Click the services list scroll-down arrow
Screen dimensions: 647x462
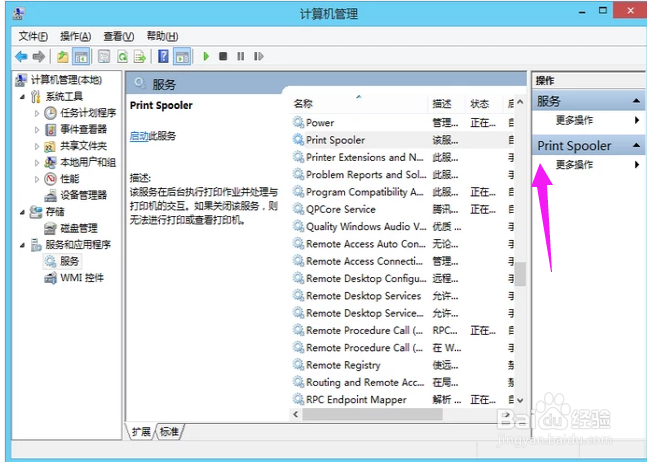tap(520, 400)
